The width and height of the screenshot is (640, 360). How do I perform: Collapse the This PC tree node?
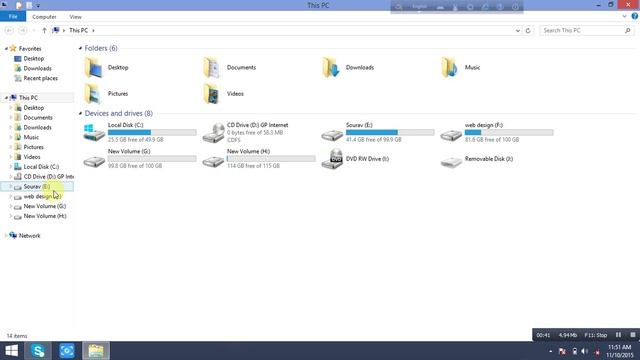[6, 98]
